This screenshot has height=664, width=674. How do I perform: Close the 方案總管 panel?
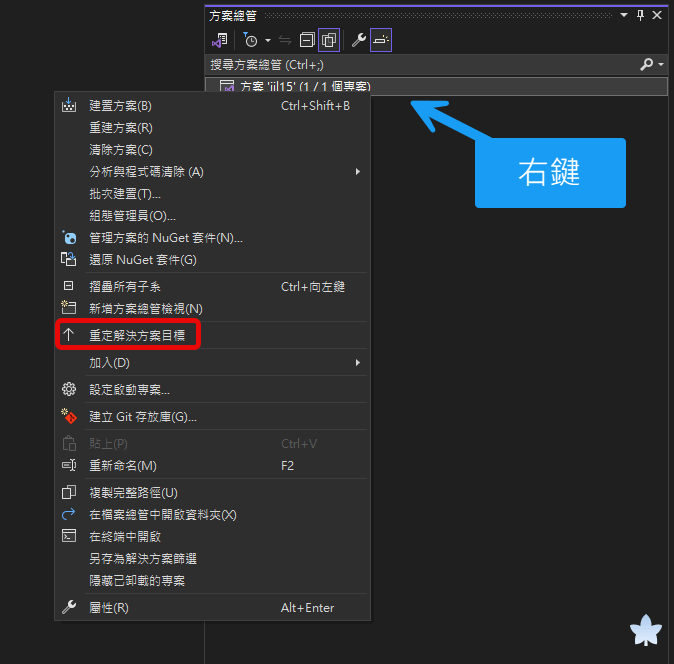[x=657, y=15]
